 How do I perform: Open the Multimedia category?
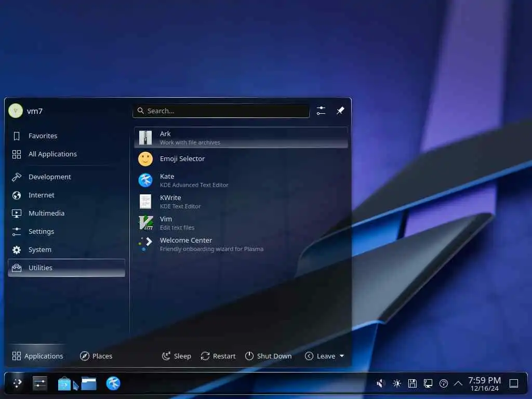click(66, 214)
